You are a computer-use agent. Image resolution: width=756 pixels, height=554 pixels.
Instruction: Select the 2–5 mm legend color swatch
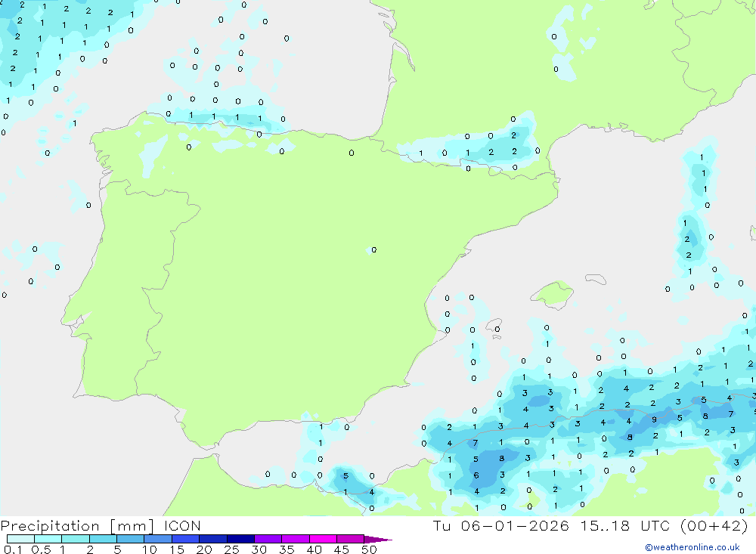click(x=103, y=539)
